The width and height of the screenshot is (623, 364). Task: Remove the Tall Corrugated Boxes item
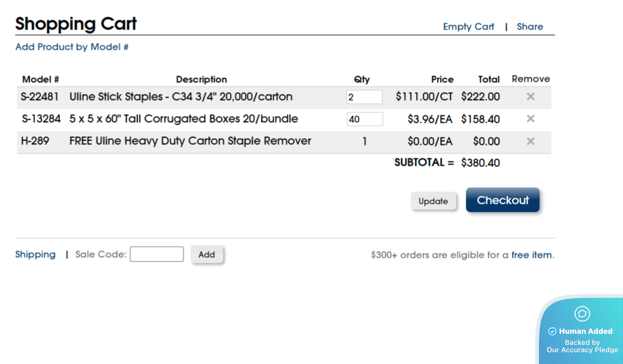(531, 118)
